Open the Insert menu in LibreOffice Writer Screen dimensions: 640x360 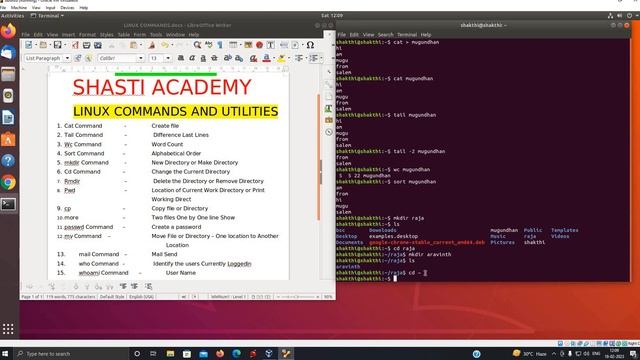(68, 35)
